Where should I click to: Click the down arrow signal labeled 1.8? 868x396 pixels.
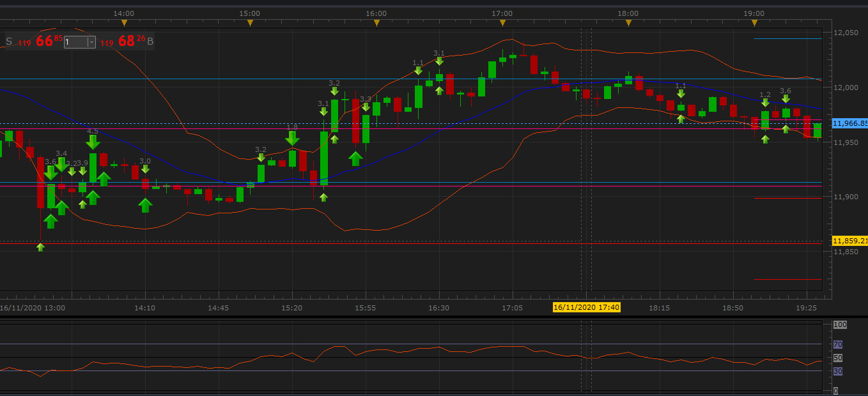(292, 138)
